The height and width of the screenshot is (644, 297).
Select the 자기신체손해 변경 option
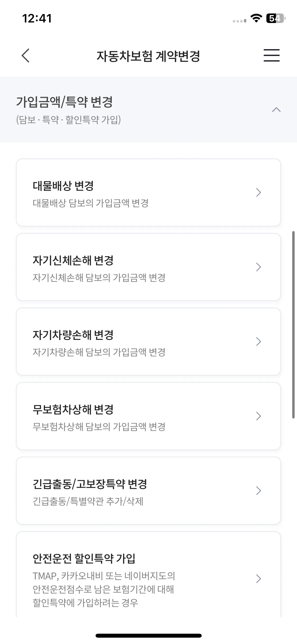click(148, 267)
